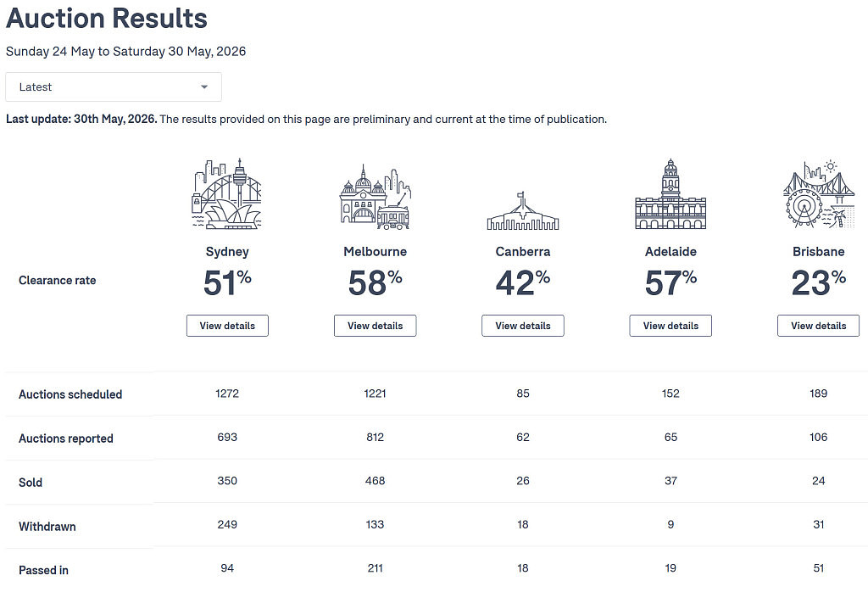The height and width of the screenshot is (592, 868).
Task: Click the Sydney Opera House skyline icon
Action: click(227, 194)
